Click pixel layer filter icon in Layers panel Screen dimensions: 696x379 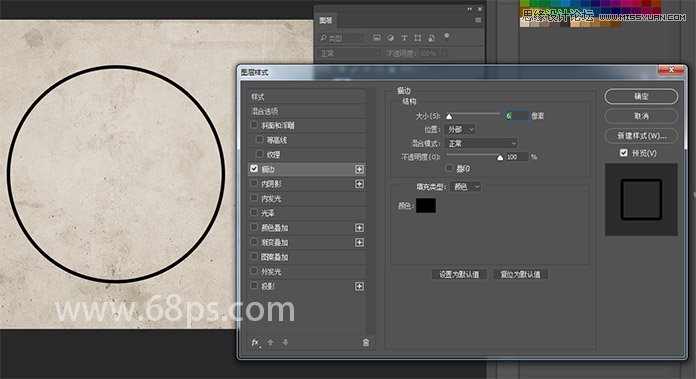[x=377, y=38]
